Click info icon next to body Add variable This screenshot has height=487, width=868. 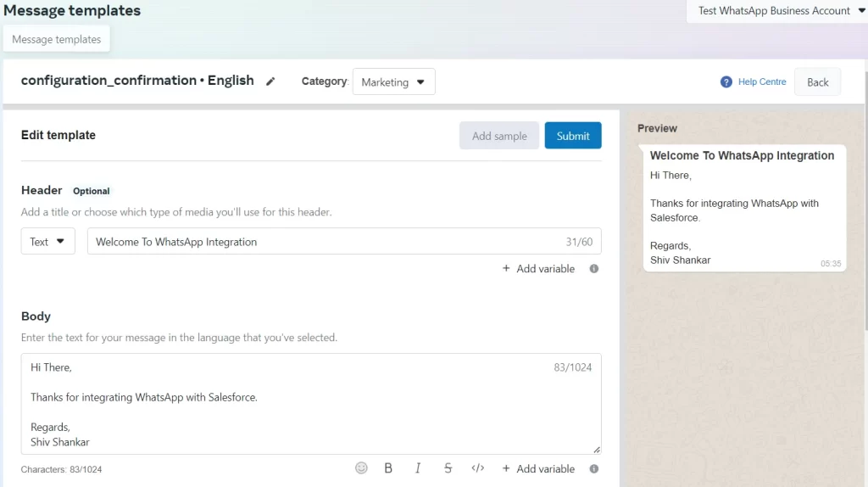594,468
